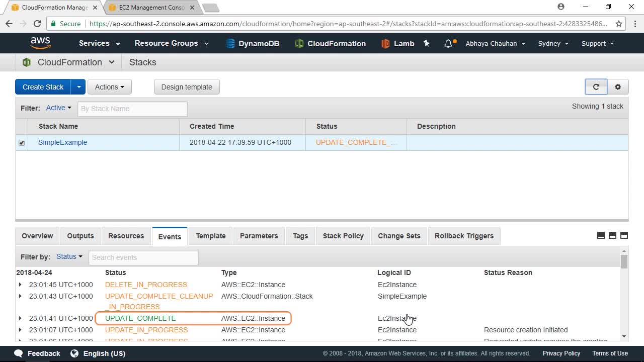644x362 pixels.
Task: Open the Resources tab
Action: [126, 236]
